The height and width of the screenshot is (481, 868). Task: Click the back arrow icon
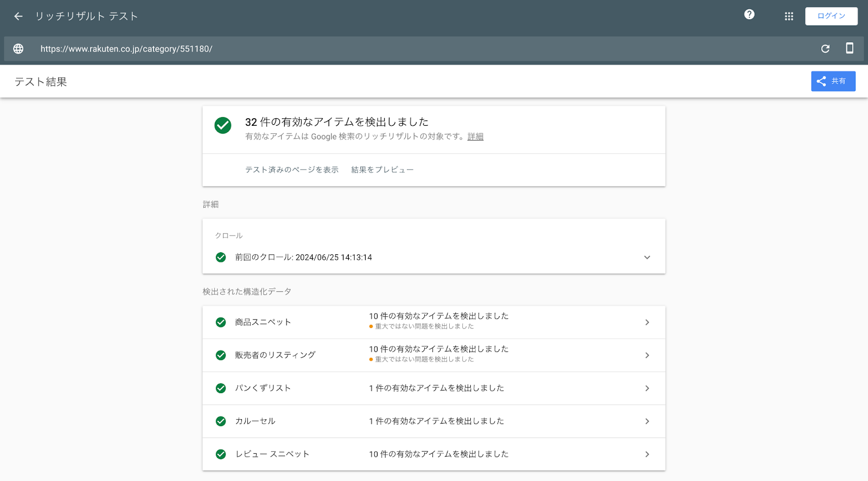(18, 16)
